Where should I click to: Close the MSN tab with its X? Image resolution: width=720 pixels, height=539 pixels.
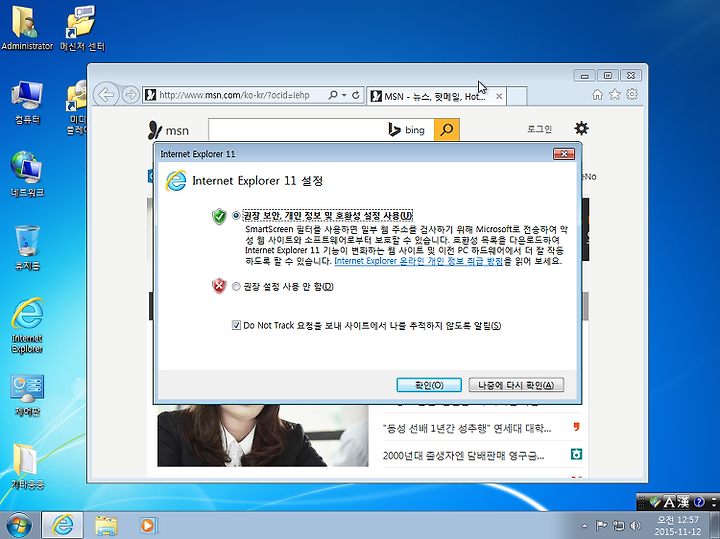[x=499, y=96]
